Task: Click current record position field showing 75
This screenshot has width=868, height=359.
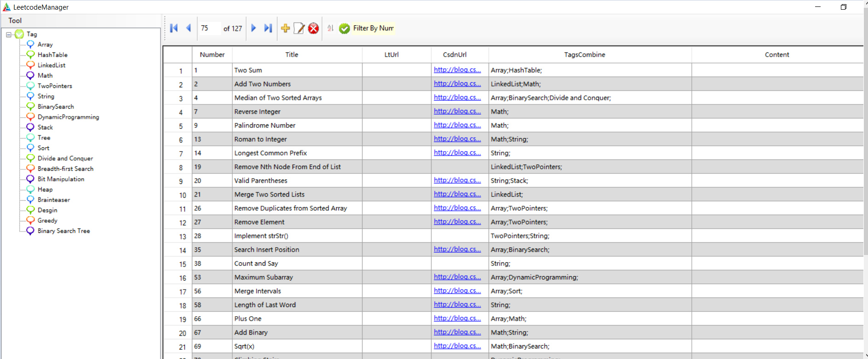Action: click(x=210, y=28)
